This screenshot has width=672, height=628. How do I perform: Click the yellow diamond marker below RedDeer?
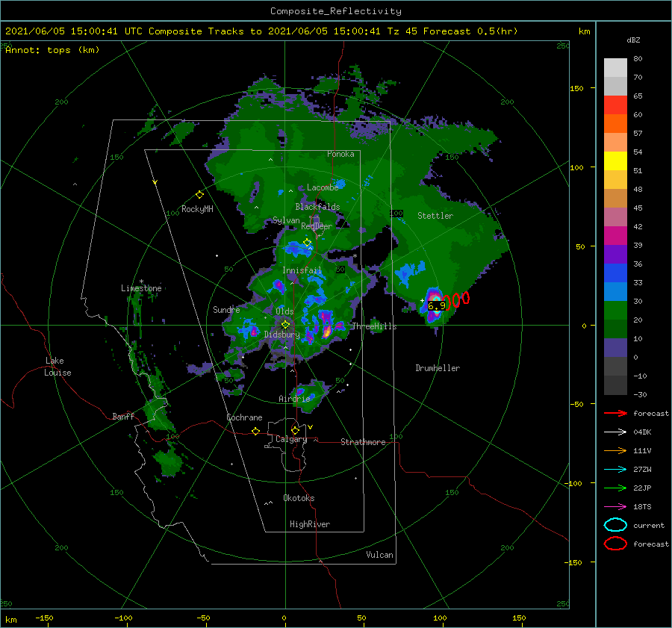coord(307,243)
